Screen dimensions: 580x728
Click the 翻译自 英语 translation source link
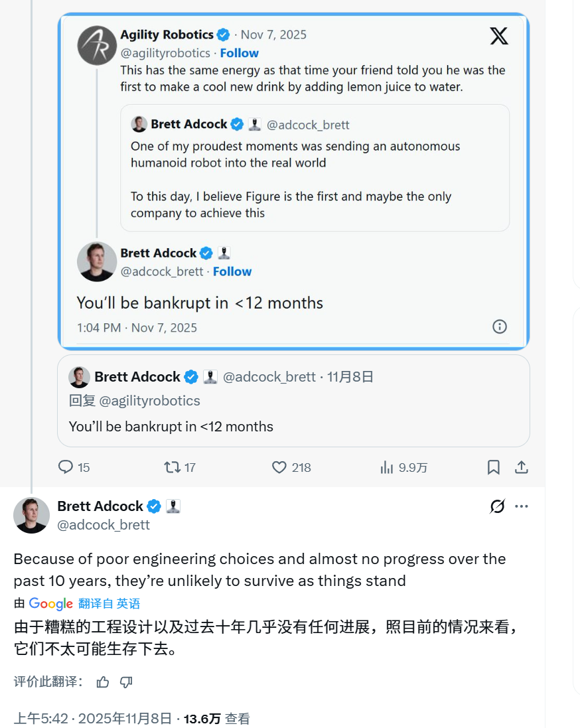pyautogui.click(x=109, y=603)
